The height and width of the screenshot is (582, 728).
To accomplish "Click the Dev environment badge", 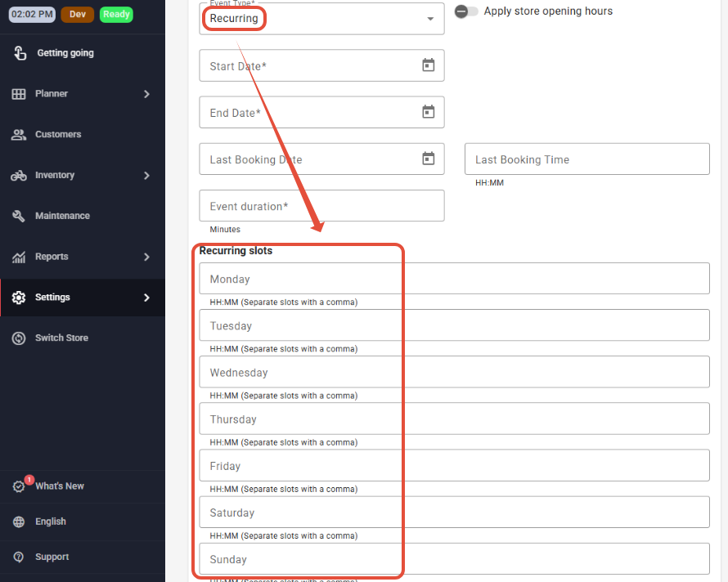I will click(x=78, y=15).
